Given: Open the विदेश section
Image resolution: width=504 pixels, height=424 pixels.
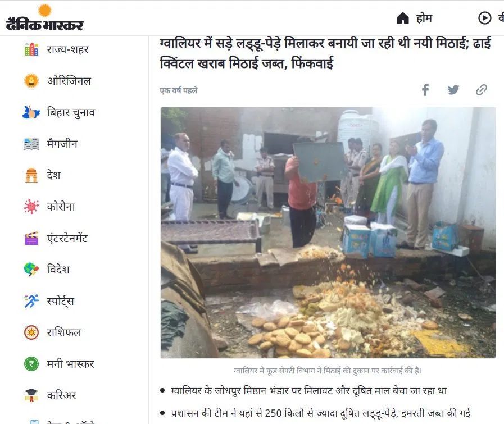Looking at the screenshot, I should (x=58, y=270).
